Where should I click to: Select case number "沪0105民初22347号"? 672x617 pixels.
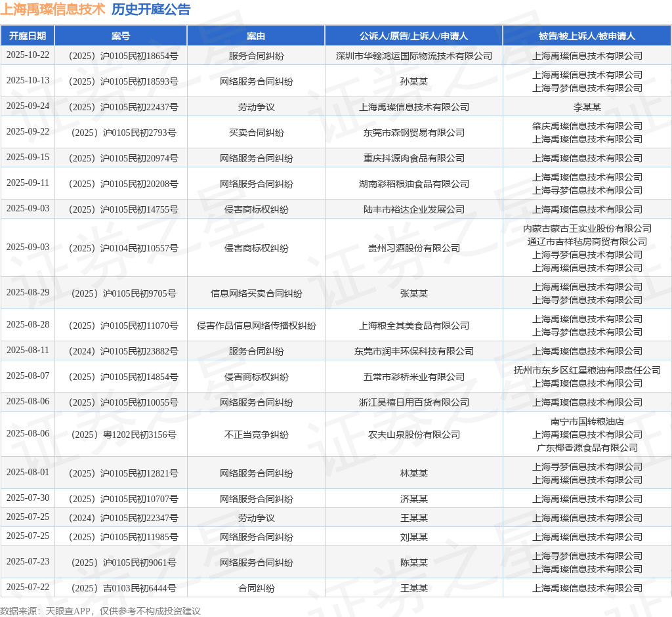click(x=139, y=519)
